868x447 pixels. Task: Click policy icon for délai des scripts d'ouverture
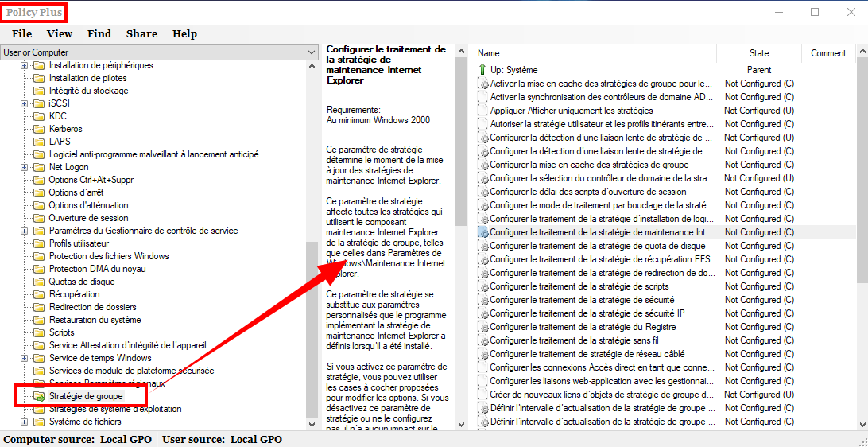tap(483, 192)
